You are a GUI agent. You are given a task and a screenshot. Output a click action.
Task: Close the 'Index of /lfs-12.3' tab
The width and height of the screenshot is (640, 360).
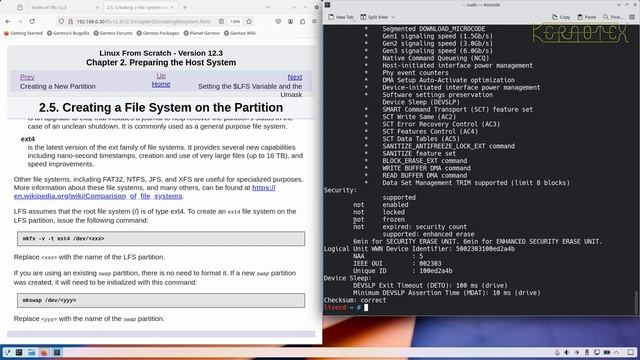click(97, 7)
